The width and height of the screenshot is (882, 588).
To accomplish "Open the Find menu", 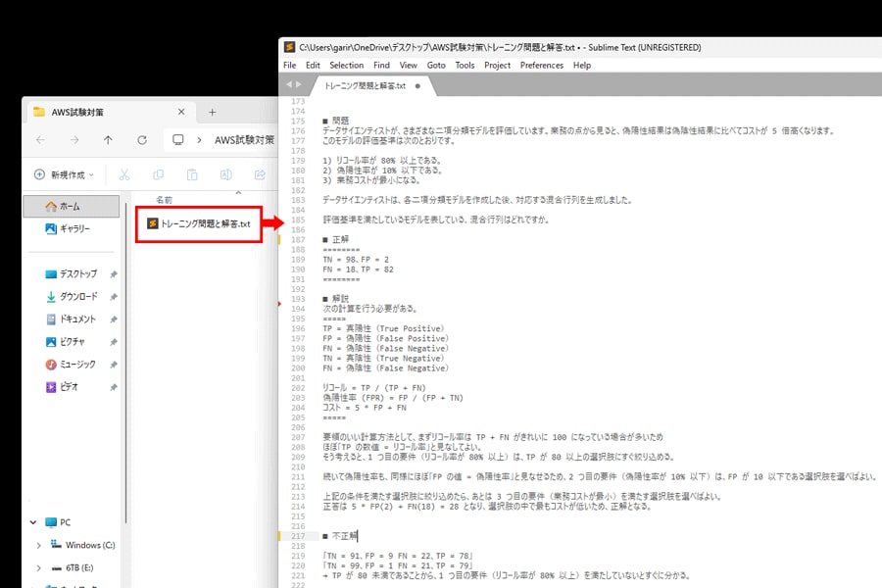I will (x=381, y=66).
